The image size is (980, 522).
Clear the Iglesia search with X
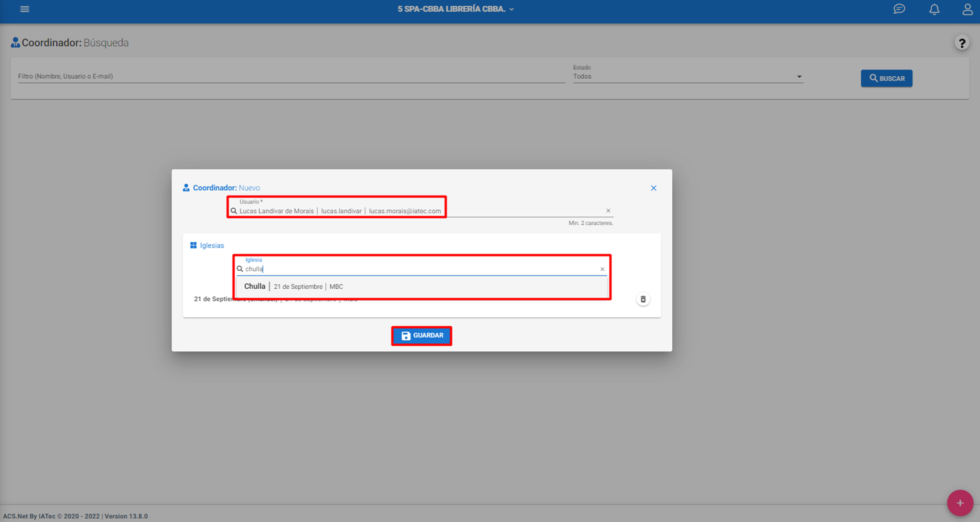tap(602, 269)
